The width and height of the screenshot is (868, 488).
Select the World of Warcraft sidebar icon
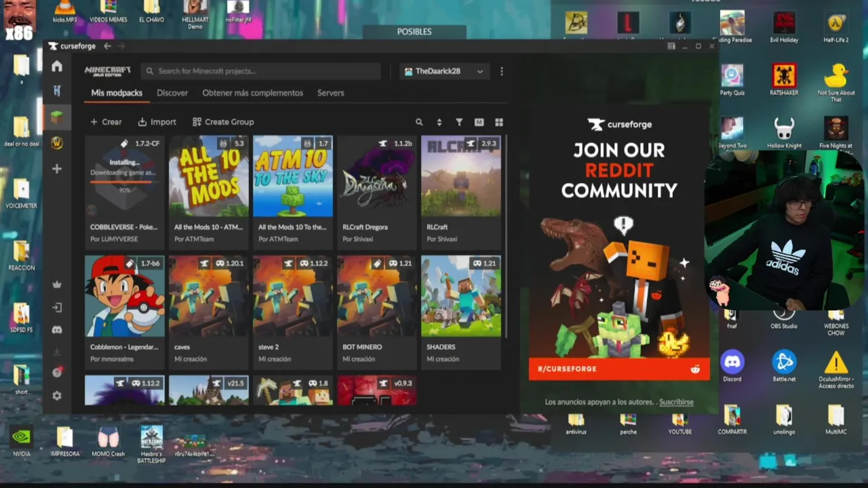57,142
